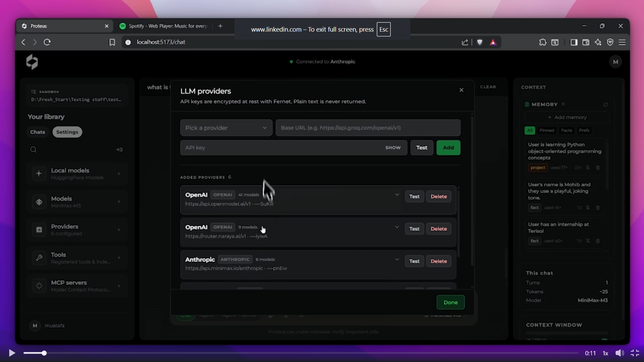Click the Add memory button
This screenshot has width=644, height=362.
(567, 117)
